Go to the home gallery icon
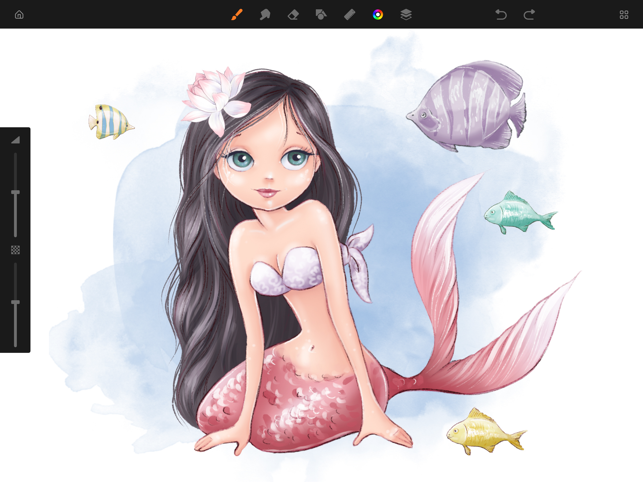The image size is (643, 482). pos(19,15)
